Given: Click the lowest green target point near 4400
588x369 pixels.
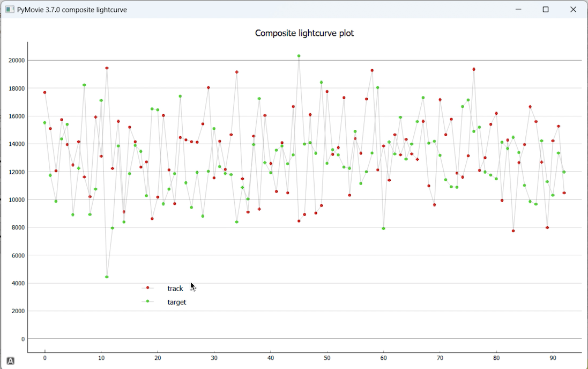Looking at the screenshot, I should (107, 277).
